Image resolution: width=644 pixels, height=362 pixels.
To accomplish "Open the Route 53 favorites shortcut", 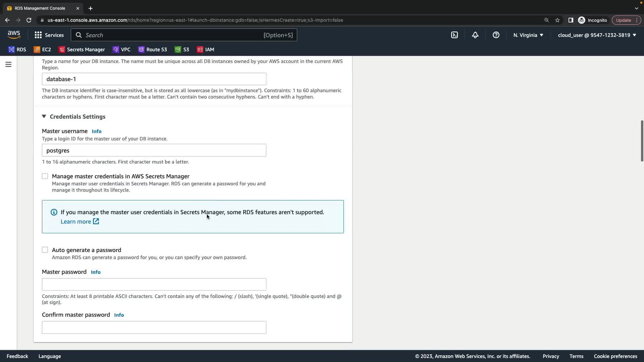I will (152, 50).
